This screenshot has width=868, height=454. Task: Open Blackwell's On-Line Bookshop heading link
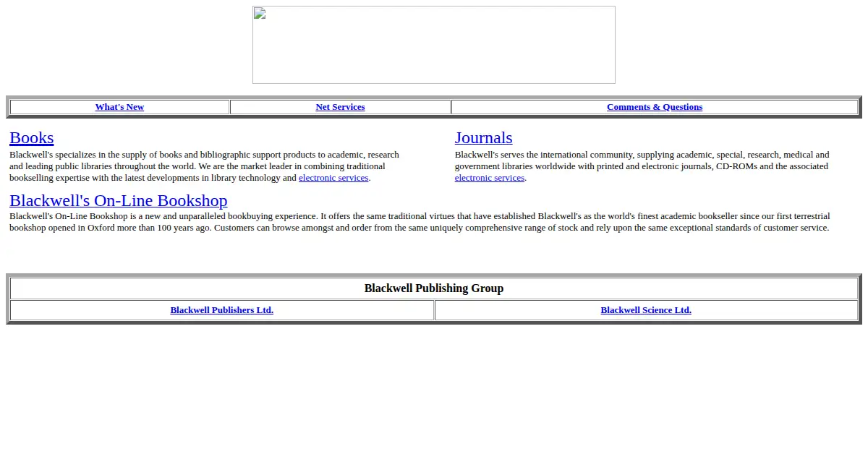pyautogui.click(x=119, y=200)
